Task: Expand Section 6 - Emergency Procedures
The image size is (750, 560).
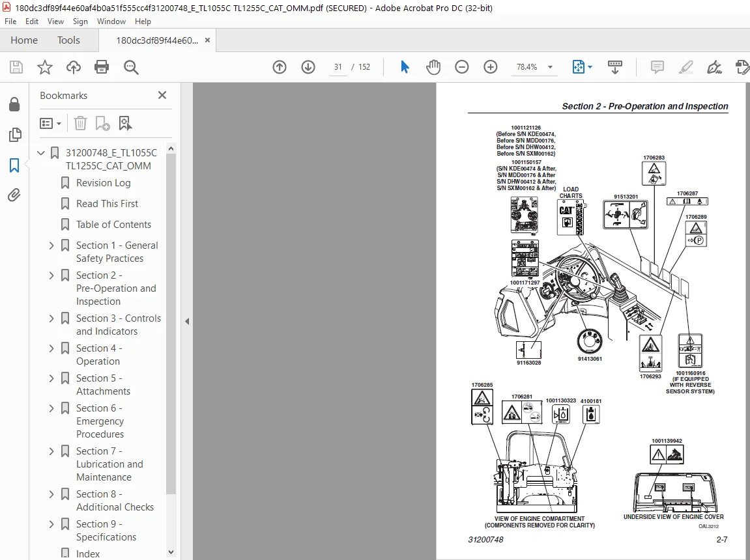Action: pyautogui.click(x=51, y=408)
